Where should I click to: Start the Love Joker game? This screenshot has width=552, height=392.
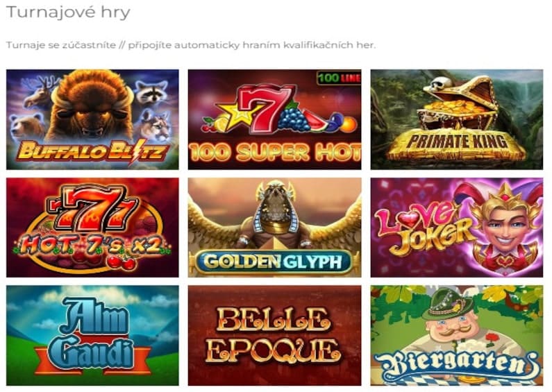[457, 228]
